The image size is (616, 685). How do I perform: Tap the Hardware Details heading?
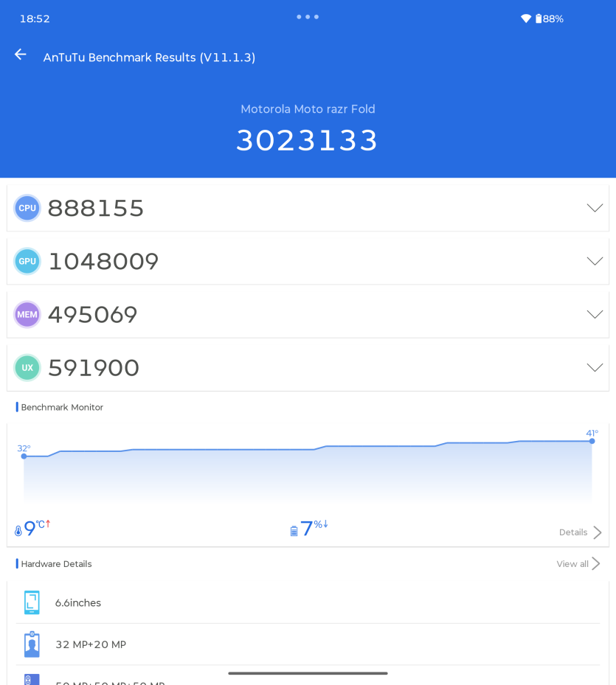(x=56, y=564)
